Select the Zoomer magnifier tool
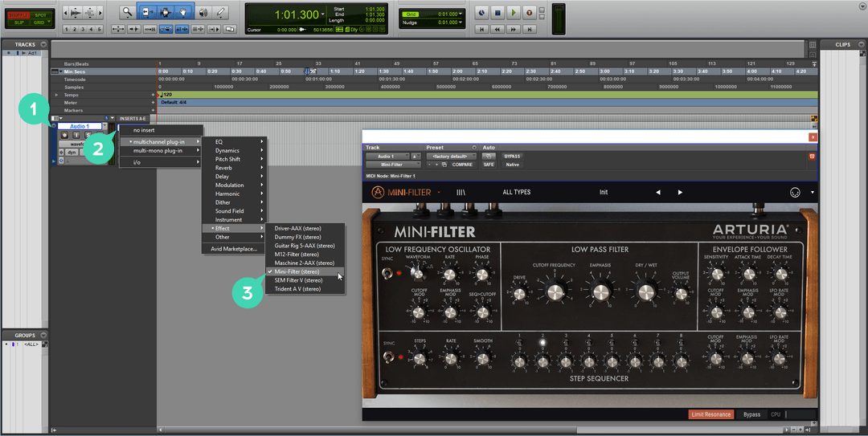The image size is (868, 436). (x=127, y=11)
